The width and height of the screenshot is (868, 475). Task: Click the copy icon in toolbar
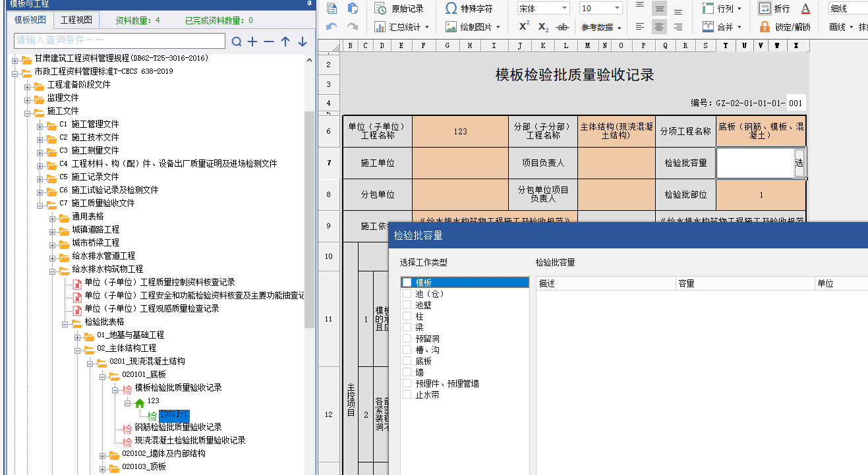point(332,9)
